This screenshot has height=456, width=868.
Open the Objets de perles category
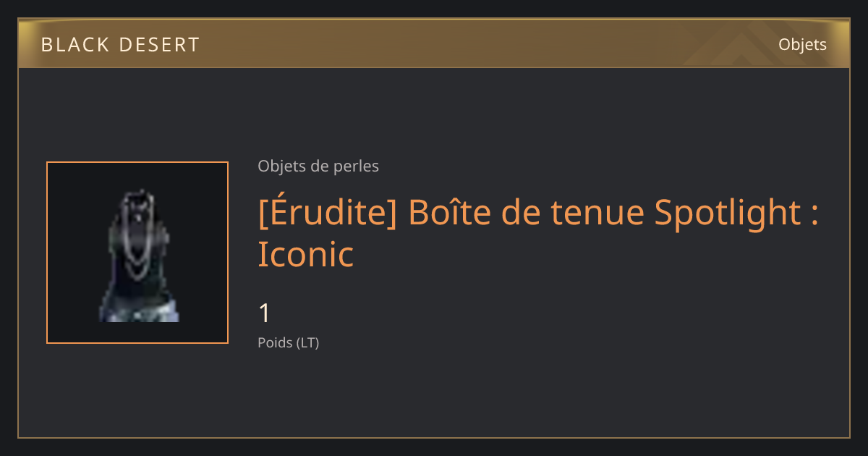coord(318,166)
